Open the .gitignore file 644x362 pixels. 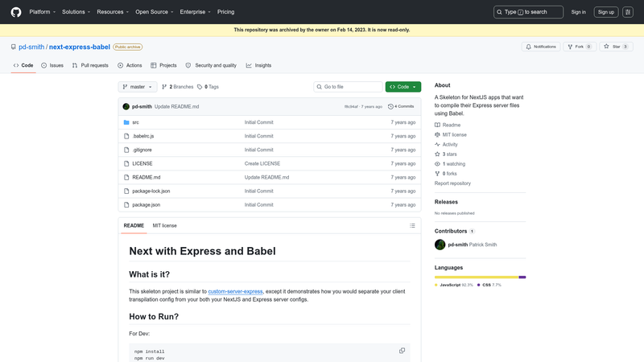(x=142, y=150)
